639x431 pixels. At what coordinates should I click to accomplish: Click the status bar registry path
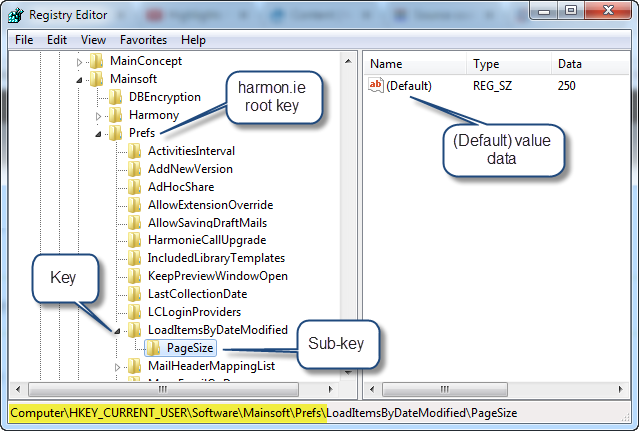[264, 413]
